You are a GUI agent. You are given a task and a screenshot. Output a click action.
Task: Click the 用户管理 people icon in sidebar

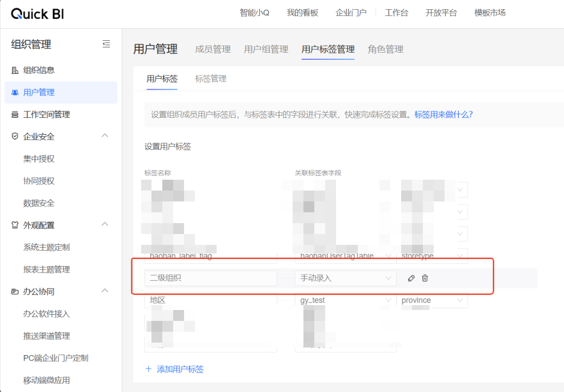(x=15, y=92)
